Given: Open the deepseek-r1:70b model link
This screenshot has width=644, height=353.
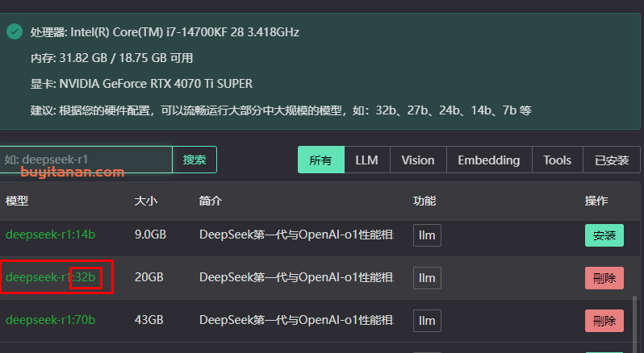Looking at the screenshot, I should coord(51,320).
